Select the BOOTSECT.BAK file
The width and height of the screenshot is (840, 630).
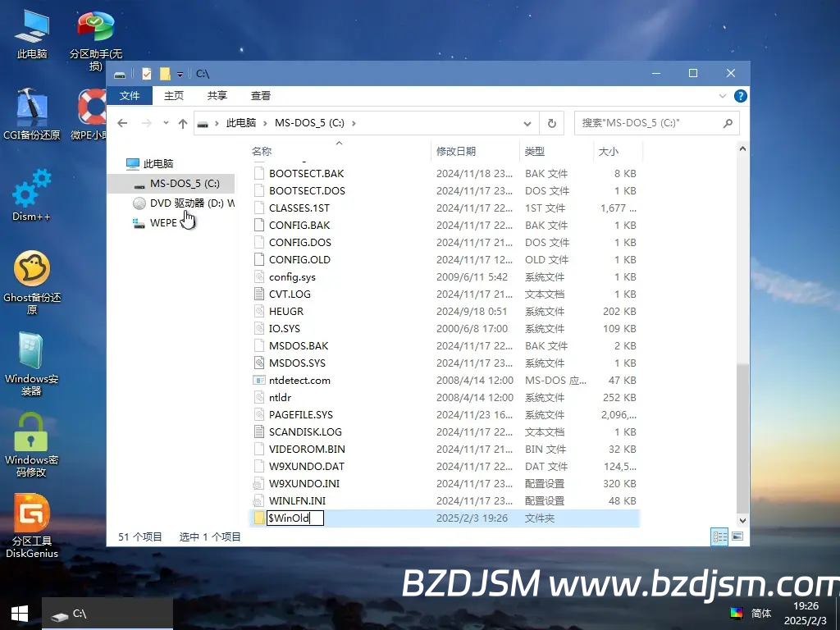307,174
